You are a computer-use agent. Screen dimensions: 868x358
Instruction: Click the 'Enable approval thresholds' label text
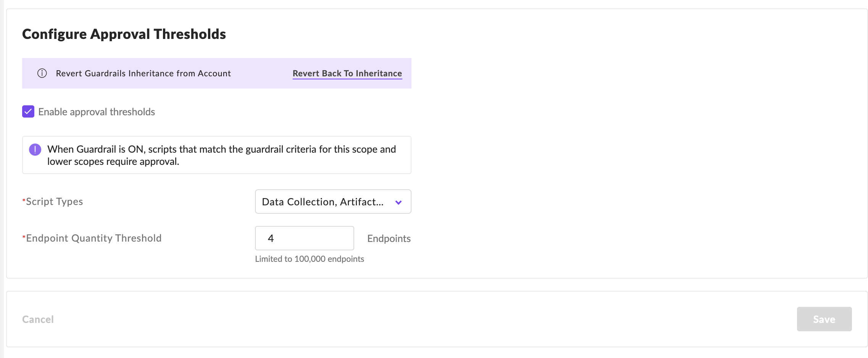point(97,112)
